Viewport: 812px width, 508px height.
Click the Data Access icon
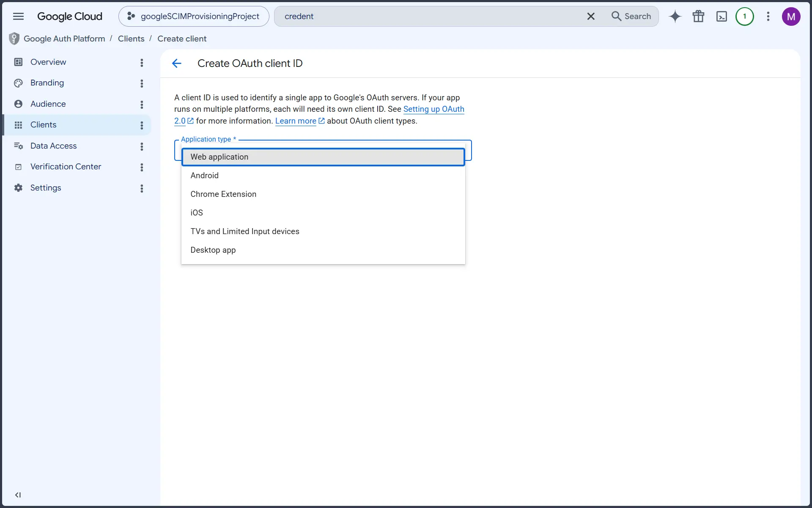point(18,146)
